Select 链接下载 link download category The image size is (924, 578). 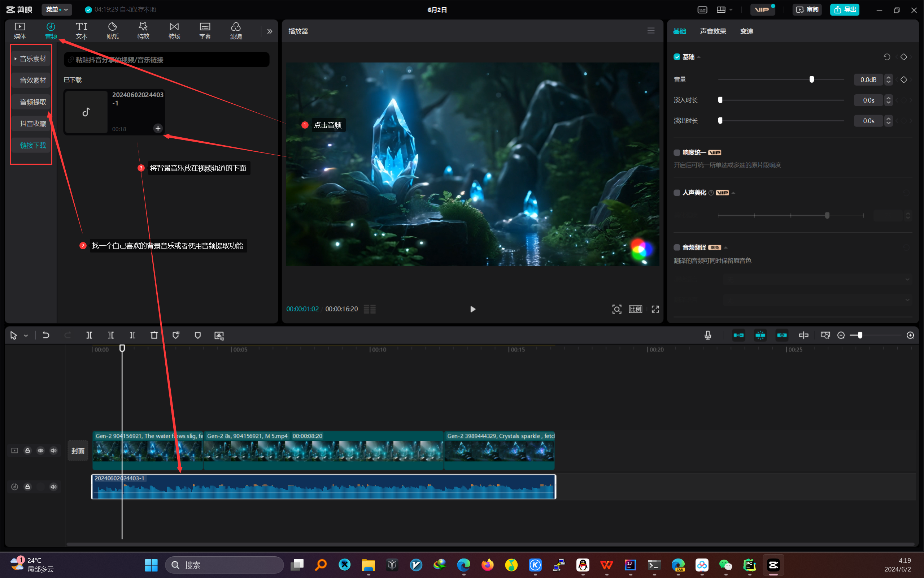click(31, 145)
